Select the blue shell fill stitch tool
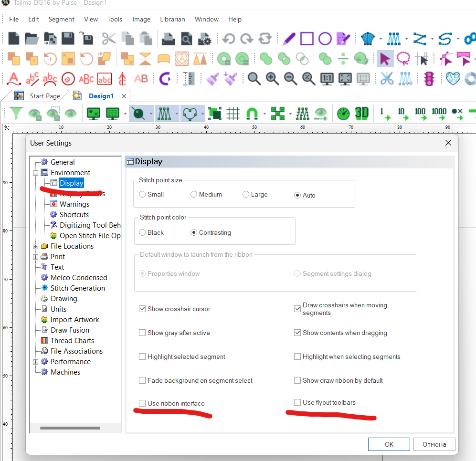Screen dimensions: 476x461 coord(368,39)
